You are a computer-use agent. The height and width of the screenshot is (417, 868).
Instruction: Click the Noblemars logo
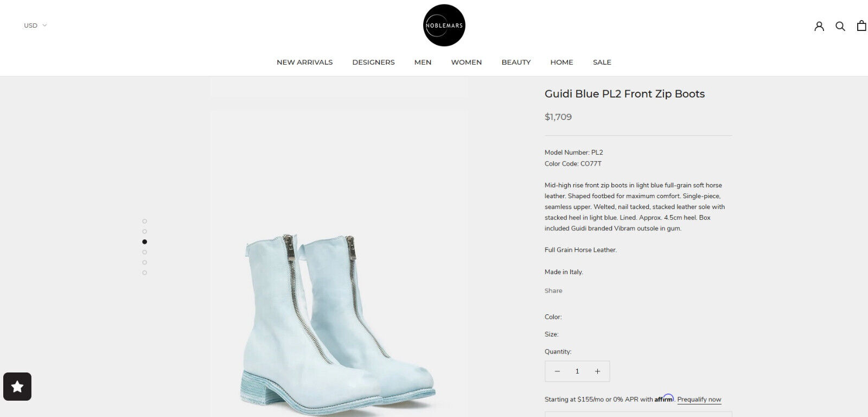[x=444, y=25]
